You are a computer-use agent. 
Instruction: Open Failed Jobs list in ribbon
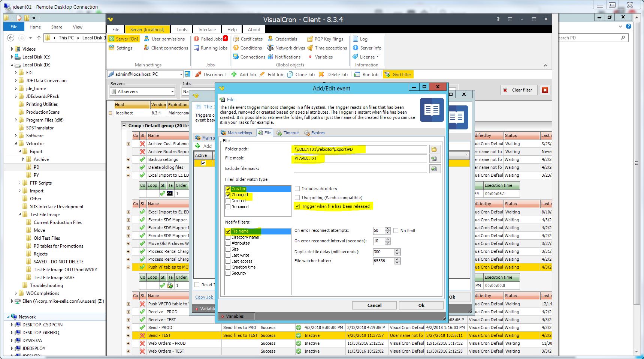click(x=211, y=39)
